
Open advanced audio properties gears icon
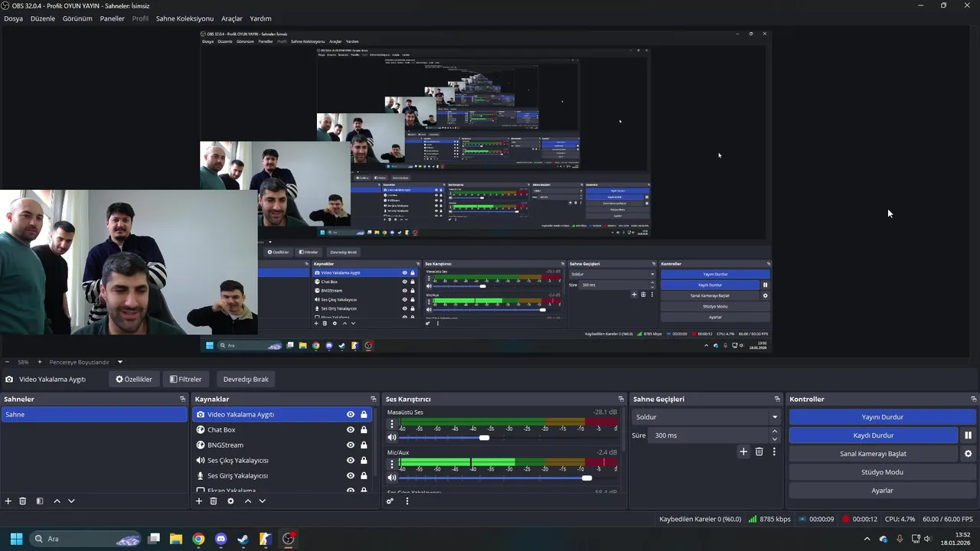click(x=390, y=501)
